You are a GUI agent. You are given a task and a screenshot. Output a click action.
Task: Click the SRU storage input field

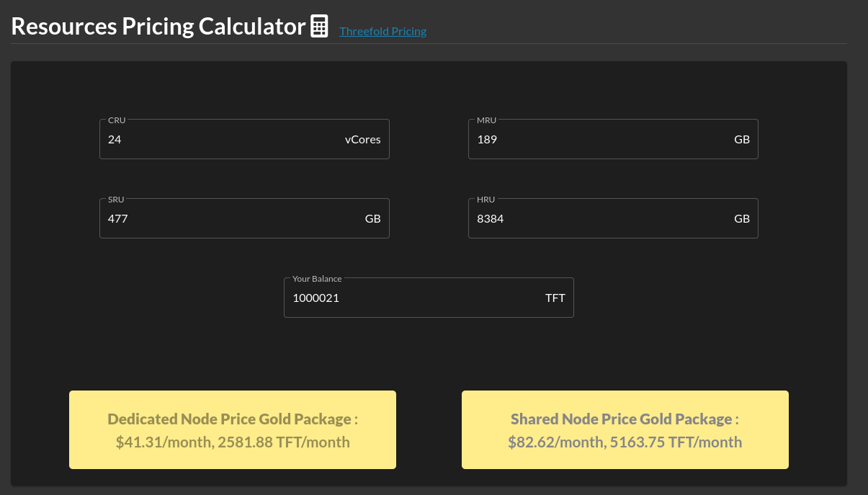coord(244,218)
